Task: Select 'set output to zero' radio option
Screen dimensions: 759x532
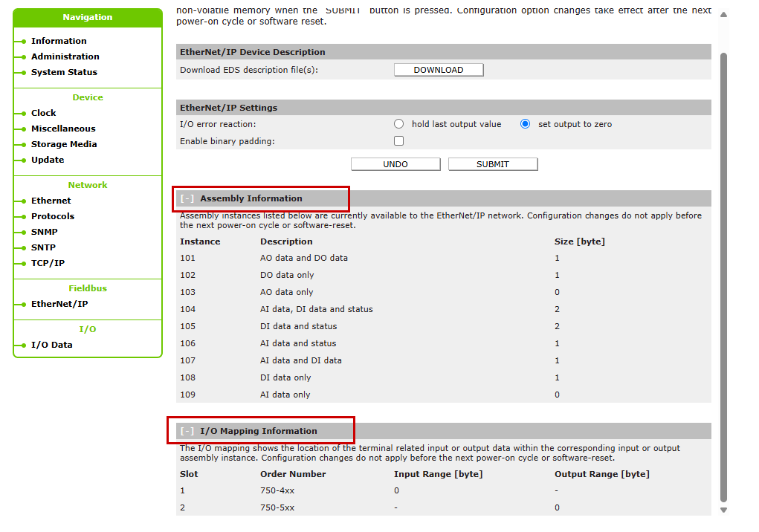Action: 526,124
